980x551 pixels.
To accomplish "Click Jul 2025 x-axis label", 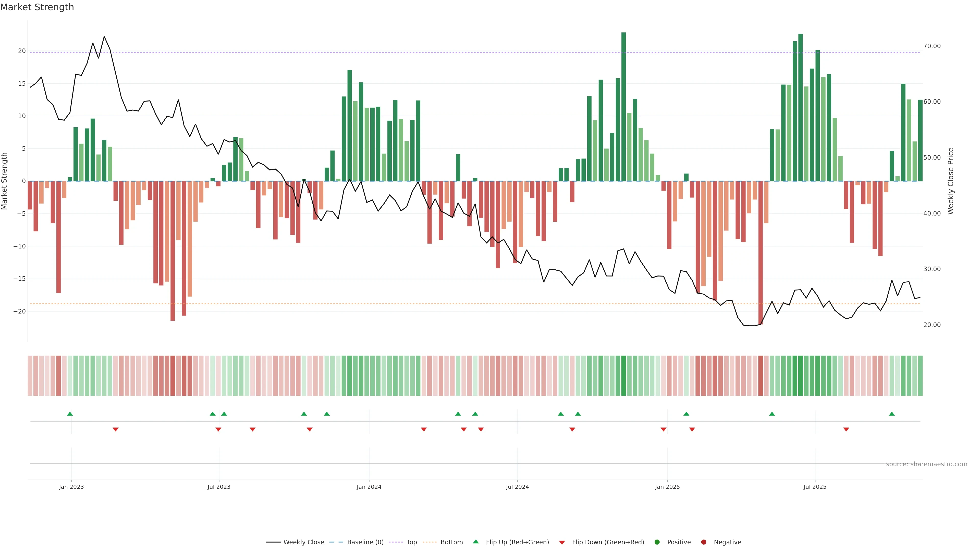I will (x=815, y=487).
